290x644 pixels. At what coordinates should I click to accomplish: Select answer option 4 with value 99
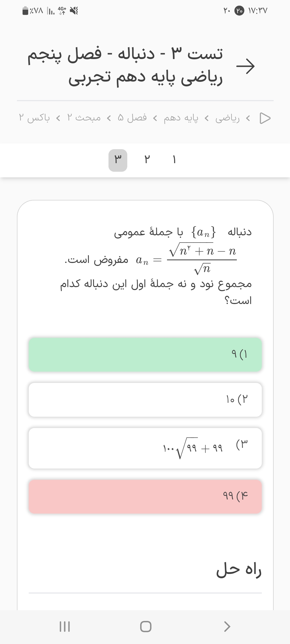tap(145, 496)
